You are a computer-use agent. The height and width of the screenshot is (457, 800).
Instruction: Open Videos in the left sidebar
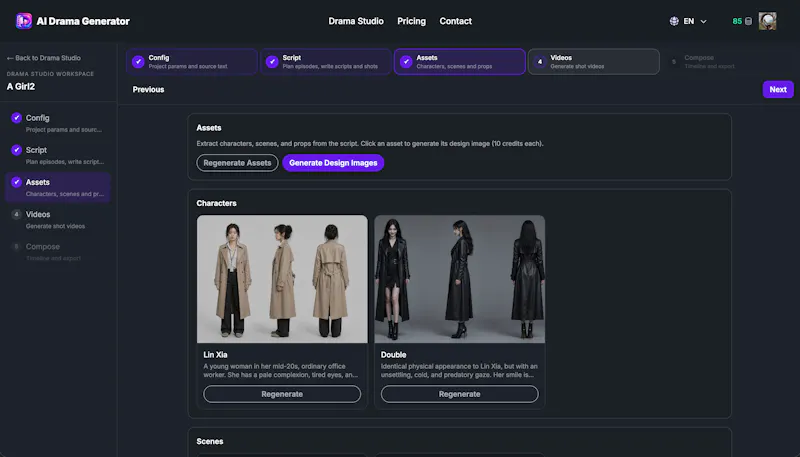(x=58, y=219)
